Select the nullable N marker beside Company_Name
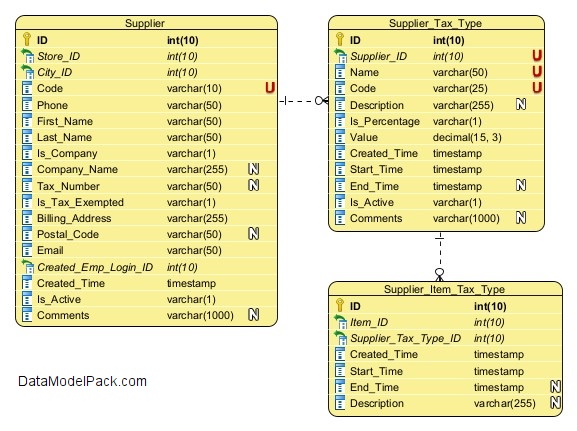The width and height of the screenshot is (577, 431). coord(254,169)
